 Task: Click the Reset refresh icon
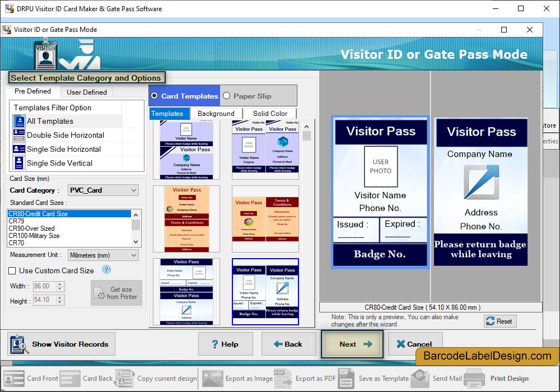pyautogui.click(x=491, y=321)
